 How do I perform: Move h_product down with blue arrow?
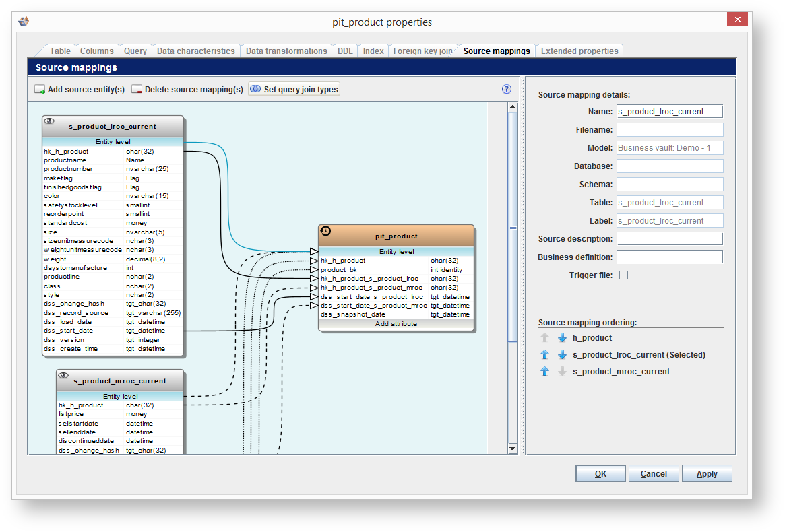point(562,338)
